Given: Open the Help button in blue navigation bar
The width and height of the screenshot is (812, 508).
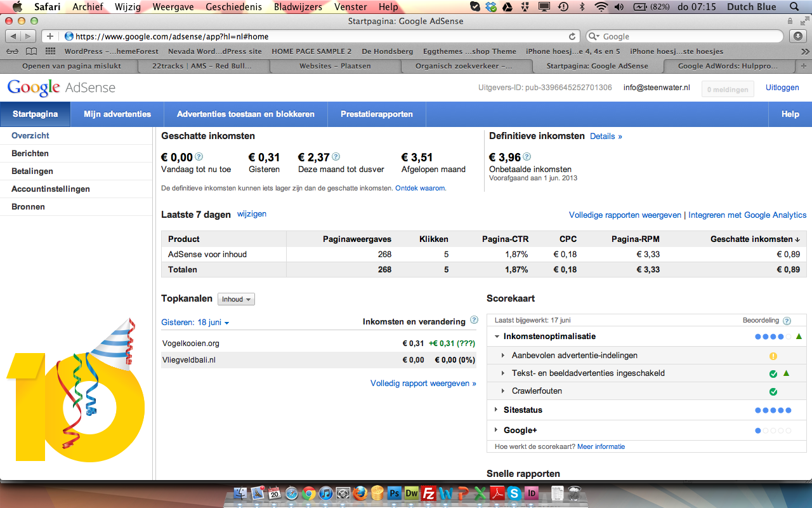Looking at the screenshot, I should click(x=790, y=114).
